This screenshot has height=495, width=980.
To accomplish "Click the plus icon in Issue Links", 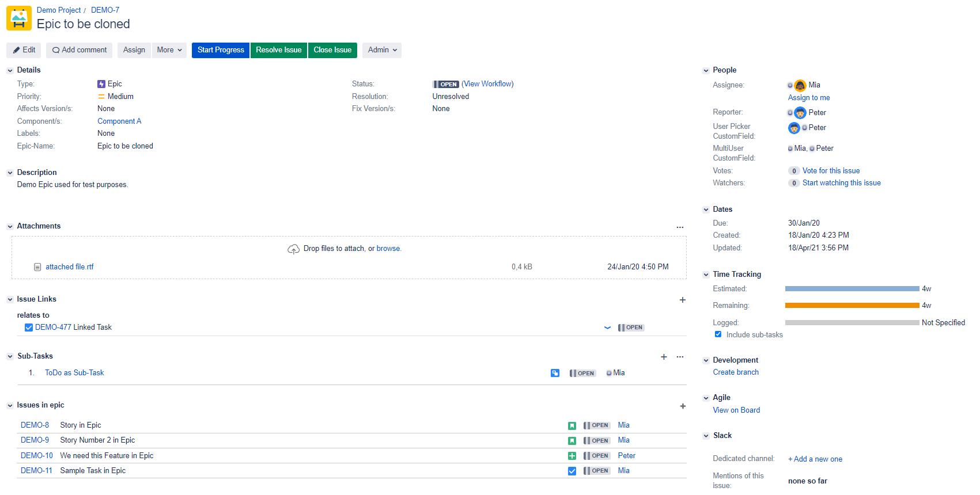I will [682, 300].
